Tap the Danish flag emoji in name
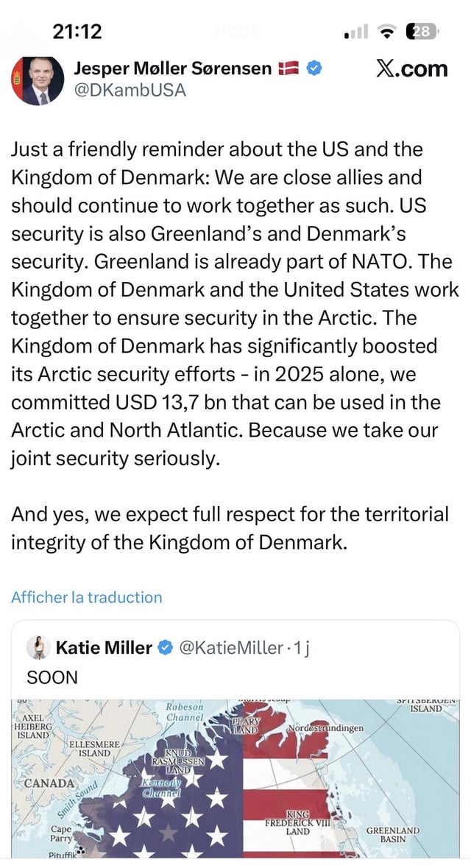The image size is (471, 868). [x=288, y=70]
